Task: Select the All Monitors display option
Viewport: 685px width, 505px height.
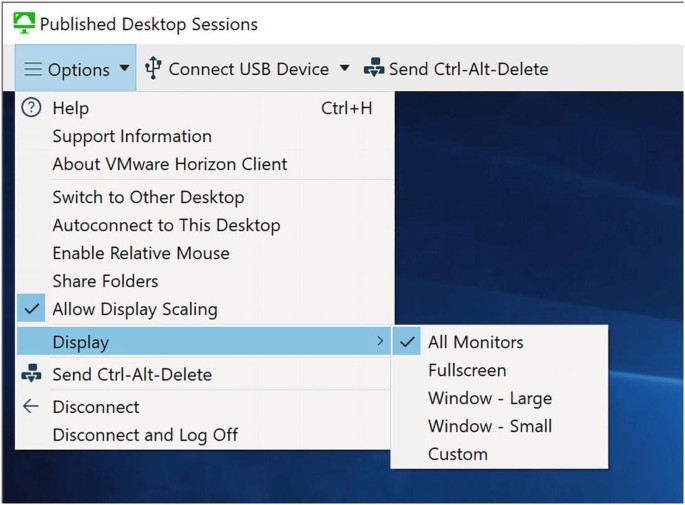Action: tap(475, 342)
